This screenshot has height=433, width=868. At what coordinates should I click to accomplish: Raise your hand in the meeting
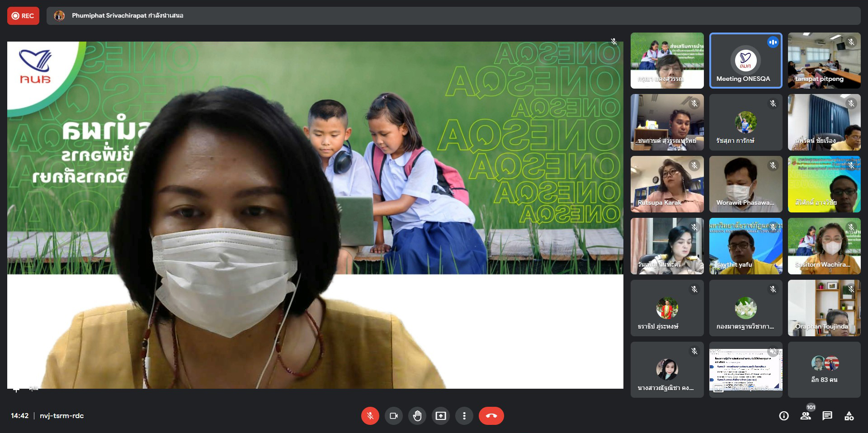tap(417, 416)
